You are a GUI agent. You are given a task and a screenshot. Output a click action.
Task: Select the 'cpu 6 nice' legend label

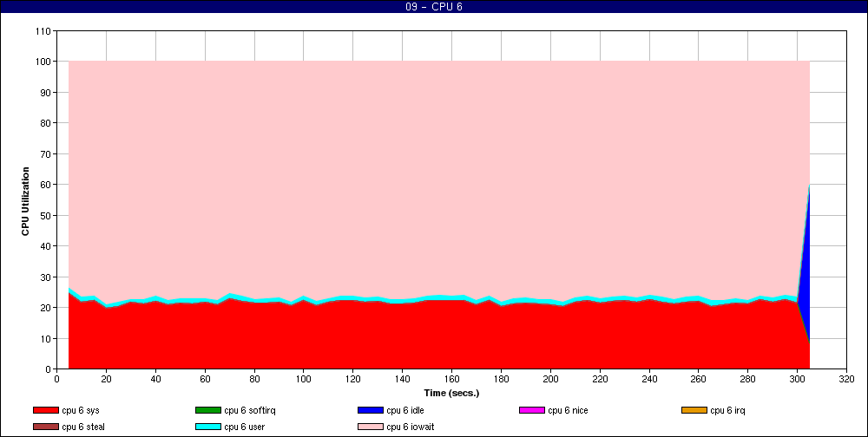568,410
